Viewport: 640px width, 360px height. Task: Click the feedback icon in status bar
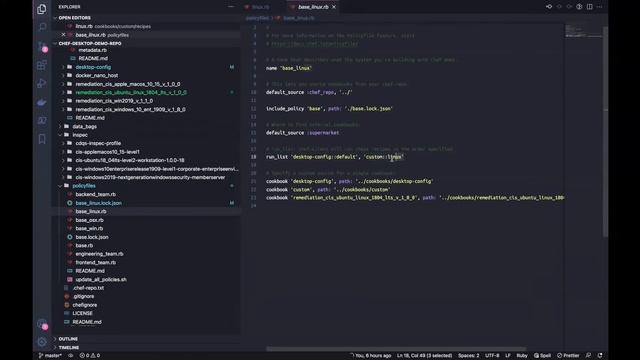[x=588, y=356]
